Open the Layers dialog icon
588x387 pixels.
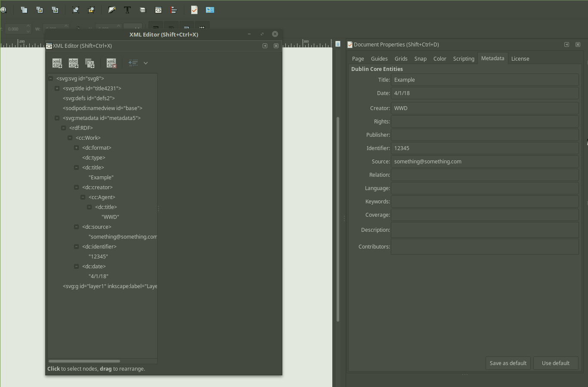pos(143,9)
